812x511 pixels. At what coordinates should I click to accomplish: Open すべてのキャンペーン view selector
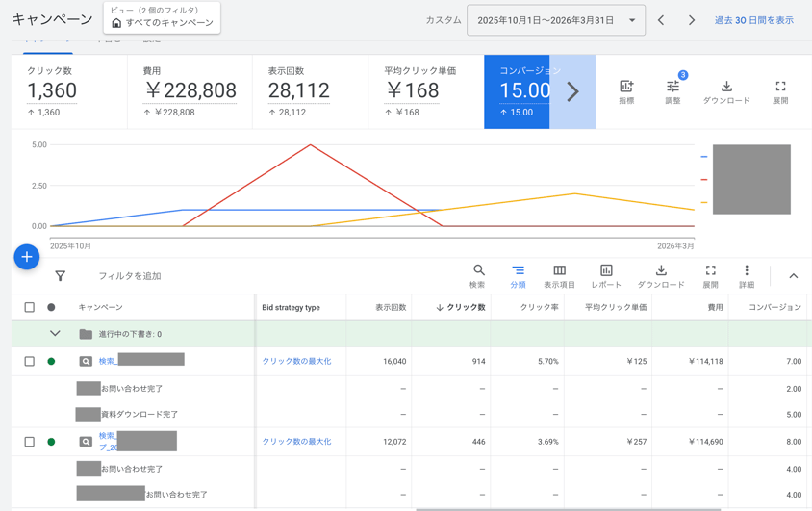click(162, 17)
